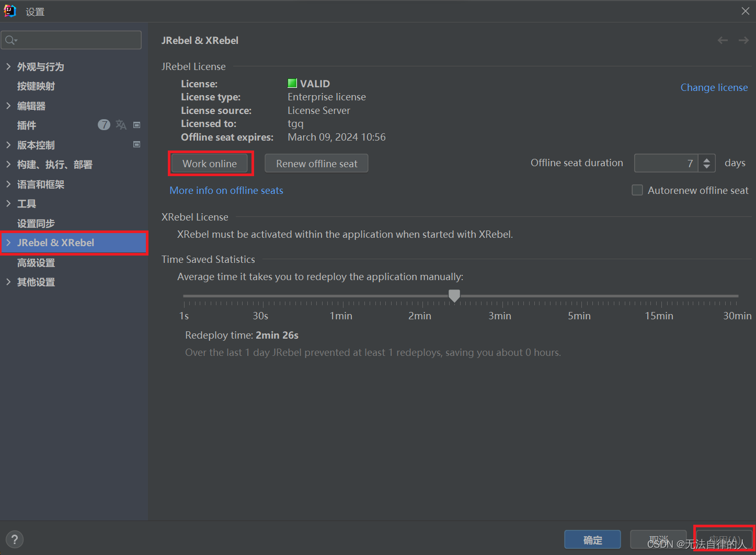Expand the 版本控制 section

pyautogui.click(x=8, y=145)
